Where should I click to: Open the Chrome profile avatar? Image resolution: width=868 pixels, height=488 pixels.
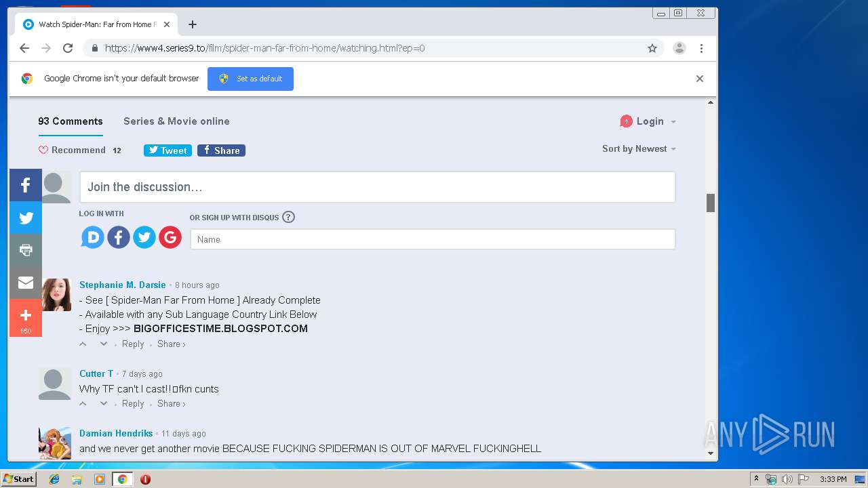(x=679, y=48)
